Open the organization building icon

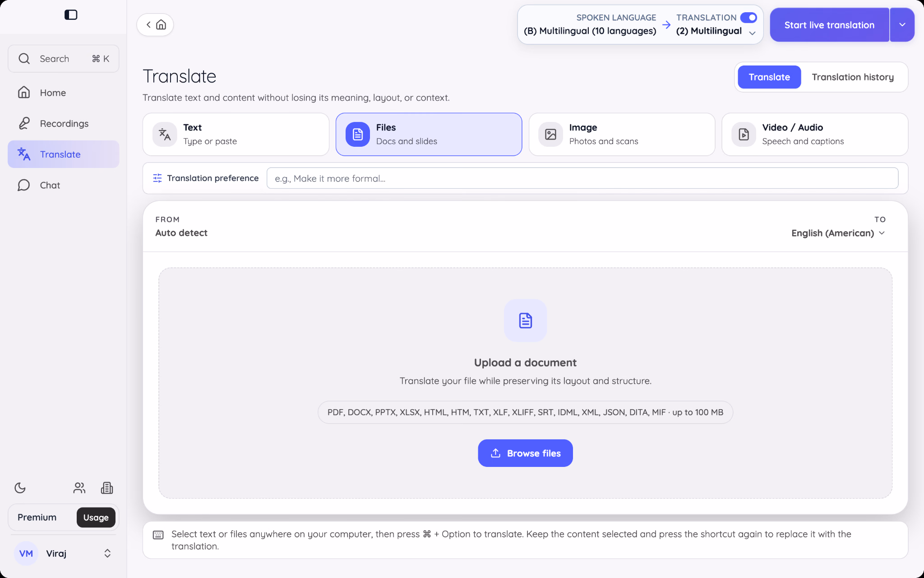107,488
